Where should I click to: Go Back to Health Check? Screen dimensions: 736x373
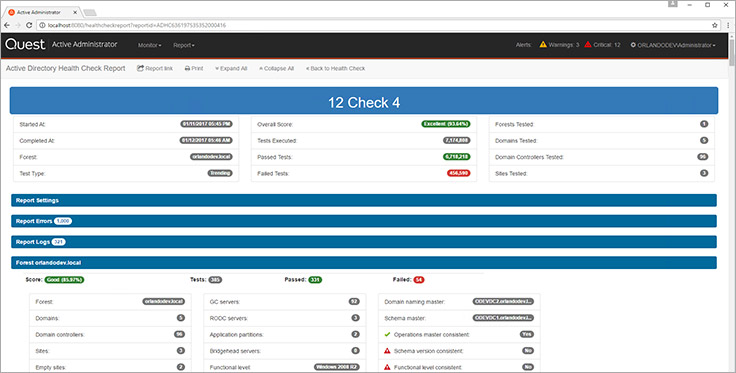click(335, 69)
